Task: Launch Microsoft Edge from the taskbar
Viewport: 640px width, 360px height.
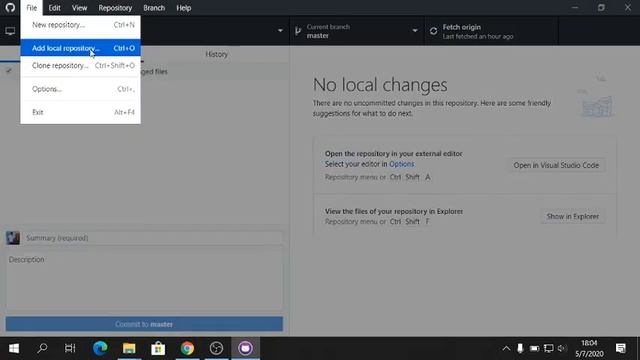Action: coord(100,348)
